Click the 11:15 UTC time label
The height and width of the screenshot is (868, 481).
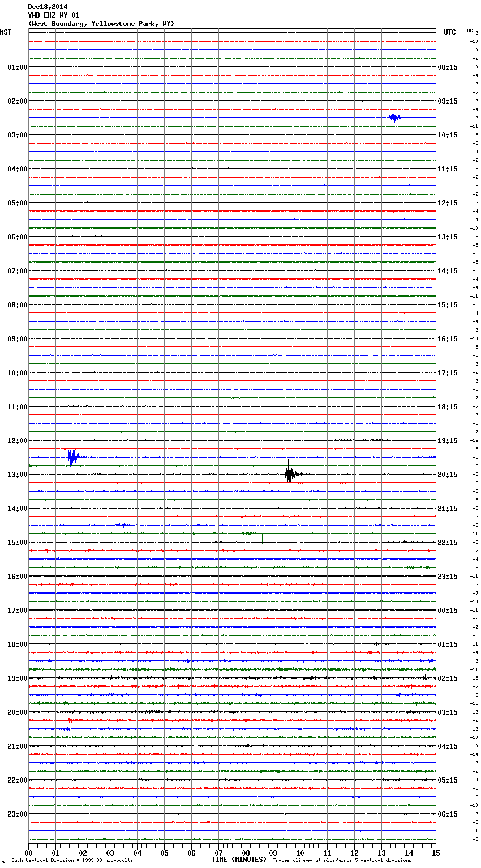(448, 169)
